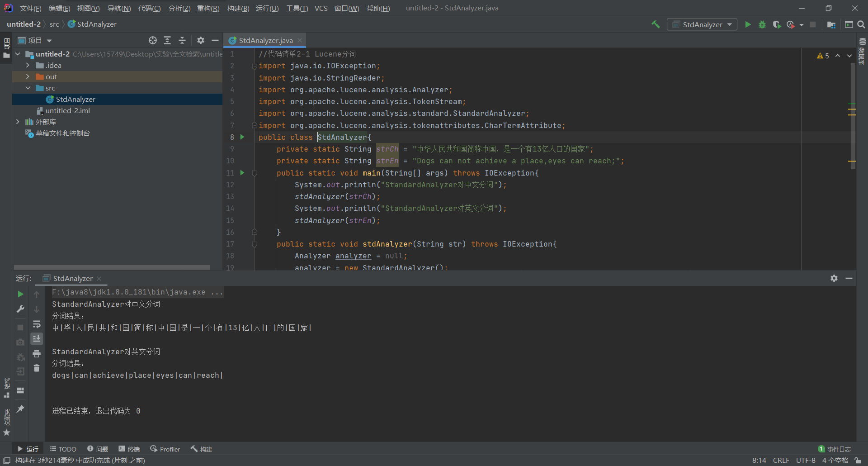Click the Build project hammer icon
868x466 pixels.
point(656,24)
